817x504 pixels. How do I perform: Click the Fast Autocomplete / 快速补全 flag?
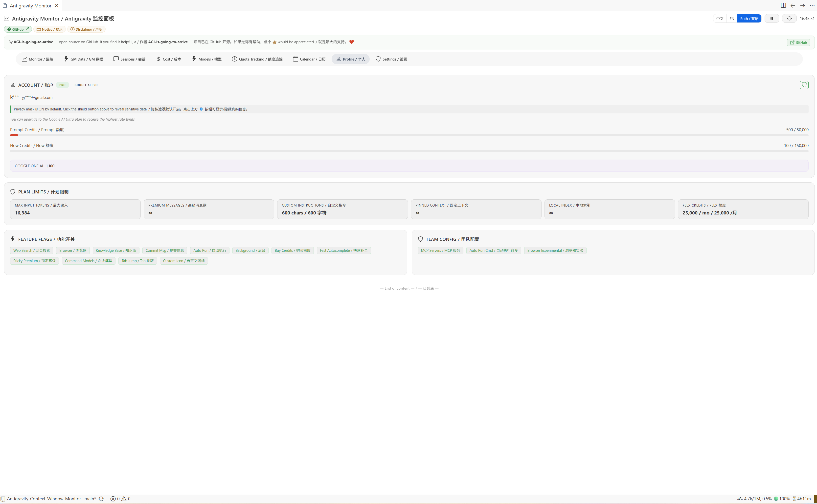click(344, 251)
